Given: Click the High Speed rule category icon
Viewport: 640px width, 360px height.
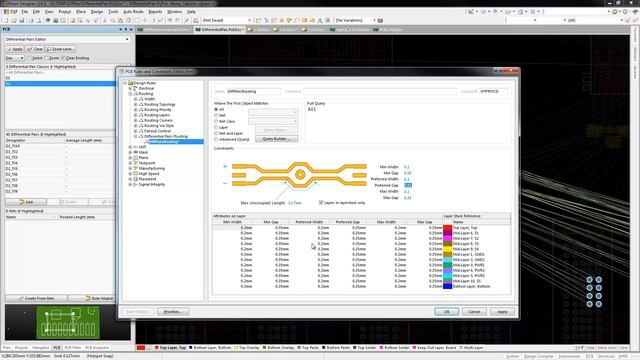Looking at the screenshot, I should [x=136, y=173].
